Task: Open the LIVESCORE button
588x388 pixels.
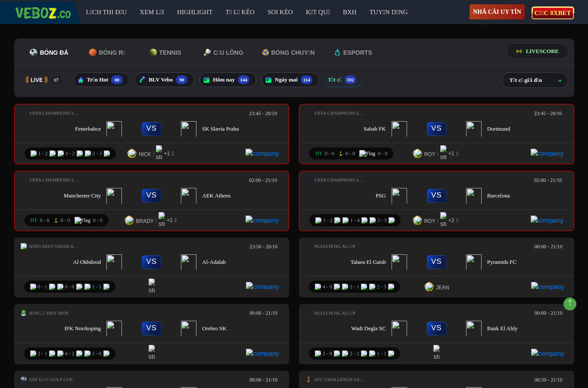Action: click(x=537, y=51)
